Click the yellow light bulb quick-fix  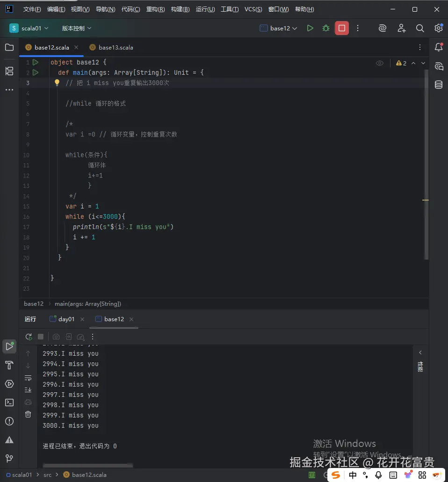pyautogui.click(x=57, y=82)
